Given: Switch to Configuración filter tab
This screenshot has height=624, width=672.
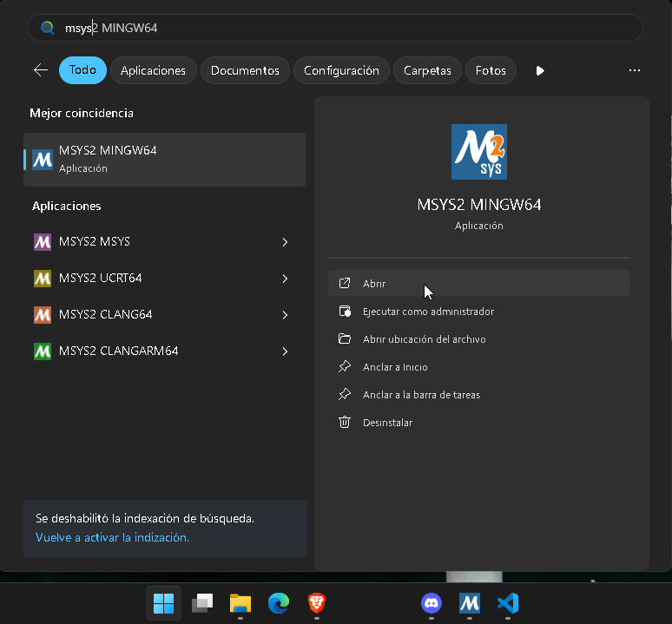Looking at the screenshot, I should click(341, 70).
